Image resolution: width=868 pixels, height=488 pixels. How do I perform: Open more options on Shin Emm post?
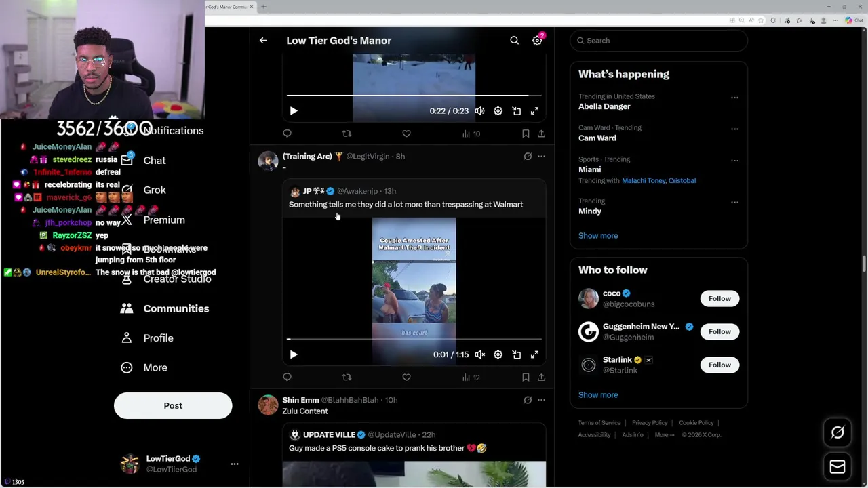(541, 401)
